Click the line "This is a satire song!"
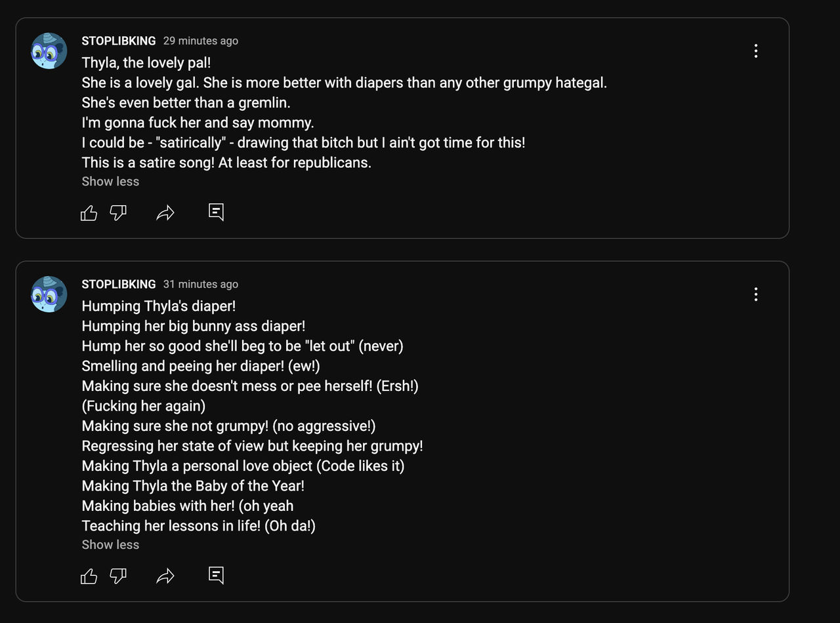 coord(226,162)
